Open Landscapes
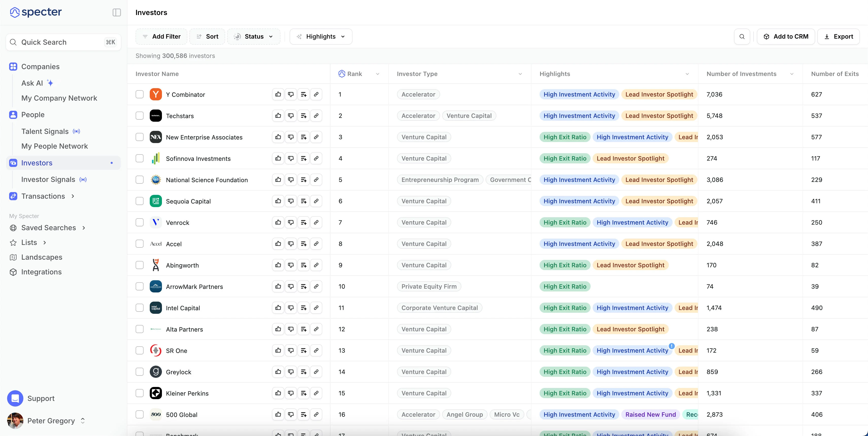 pyautogui.click(x=42, y=257)
